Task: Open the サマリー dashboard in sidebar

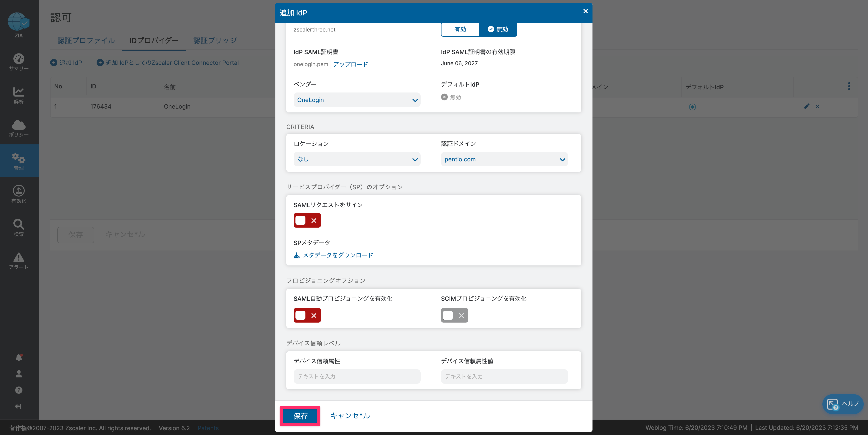Action: 19,62
